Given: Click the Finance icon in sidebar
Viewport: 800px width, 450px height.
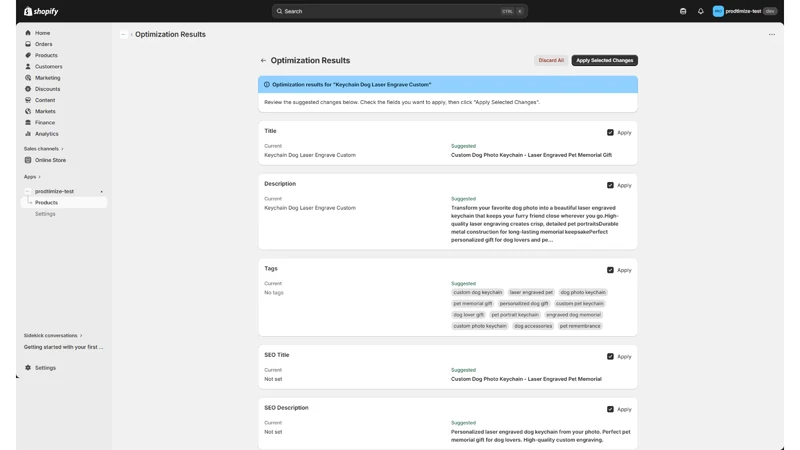Looking at the screenshot, I should point(28,122).
